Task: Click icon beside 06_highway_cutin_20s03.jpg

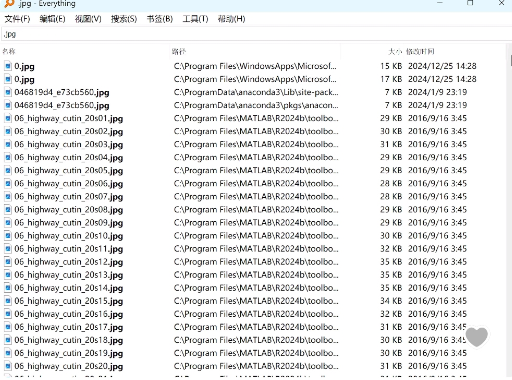Action: (x=8, y=144)
